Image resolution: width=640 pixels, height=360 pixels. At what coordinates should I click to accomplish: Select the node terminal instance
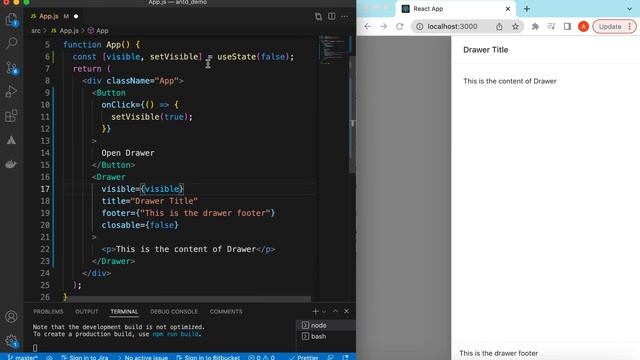point(326,325)
